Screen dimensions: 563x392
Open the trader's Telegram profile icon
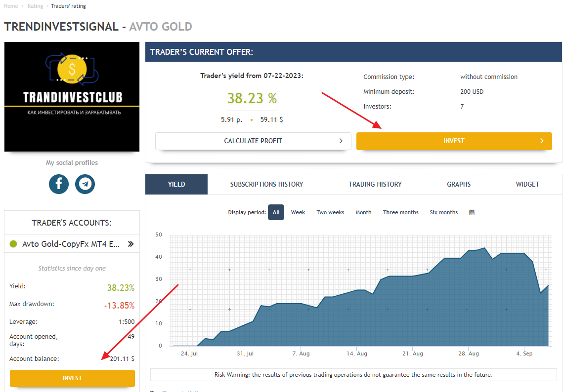(85, 184)
